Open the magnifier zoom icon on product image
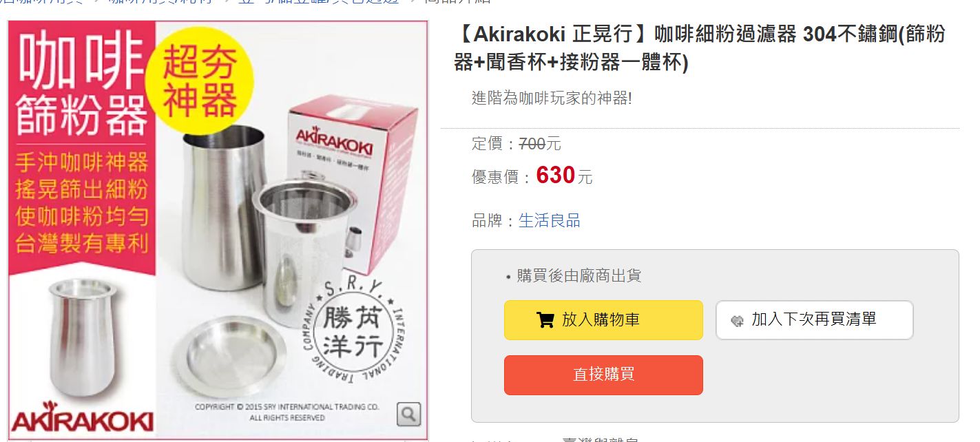The width and height of the screenshot is (980, 442). click(408, 414)
